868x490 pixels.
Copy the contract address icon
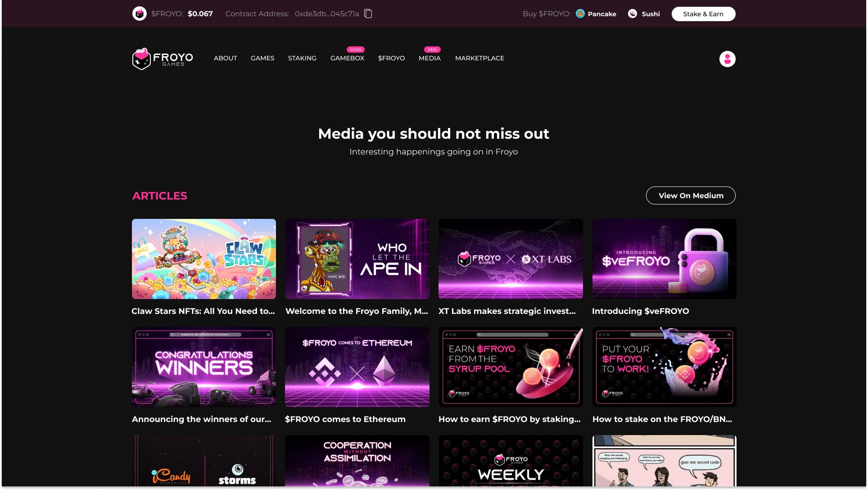368,14
